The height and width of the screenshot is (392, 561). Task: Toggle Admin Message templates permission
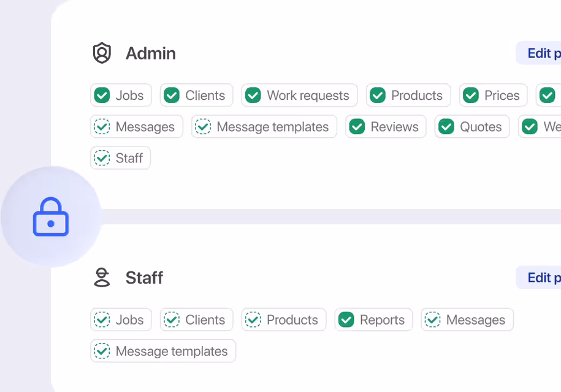point(264,127)
